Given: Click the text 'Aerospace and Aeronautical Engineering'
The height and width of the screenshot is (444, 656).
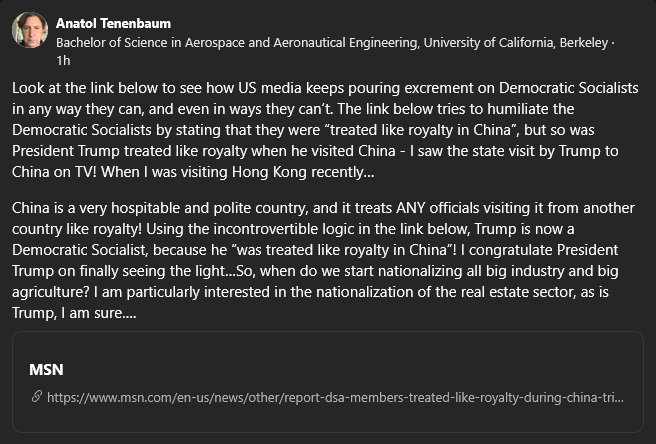Looking at the screenshot, I should [x=301, y=43].
